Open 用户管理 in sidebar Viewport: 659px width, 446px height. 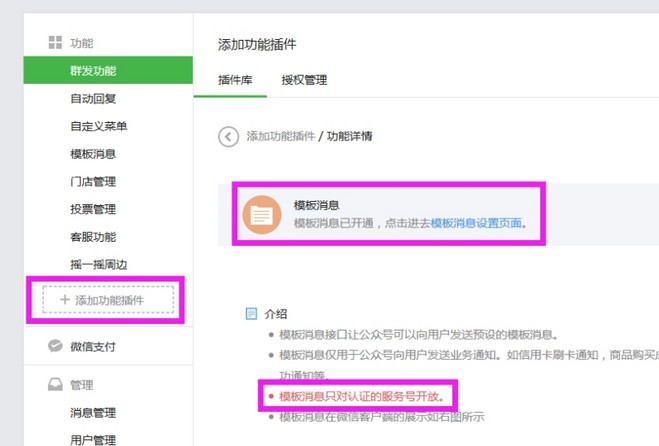93,440
